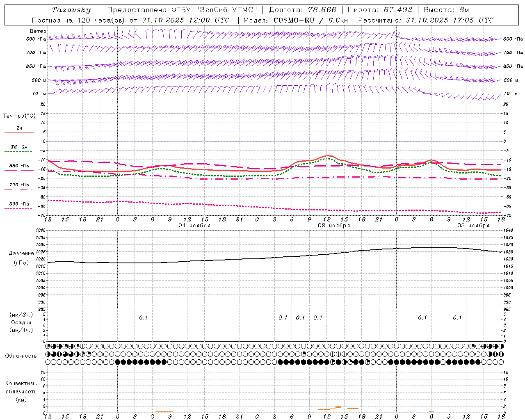Select the longitude value "Долгота: 78.666"

302,10
